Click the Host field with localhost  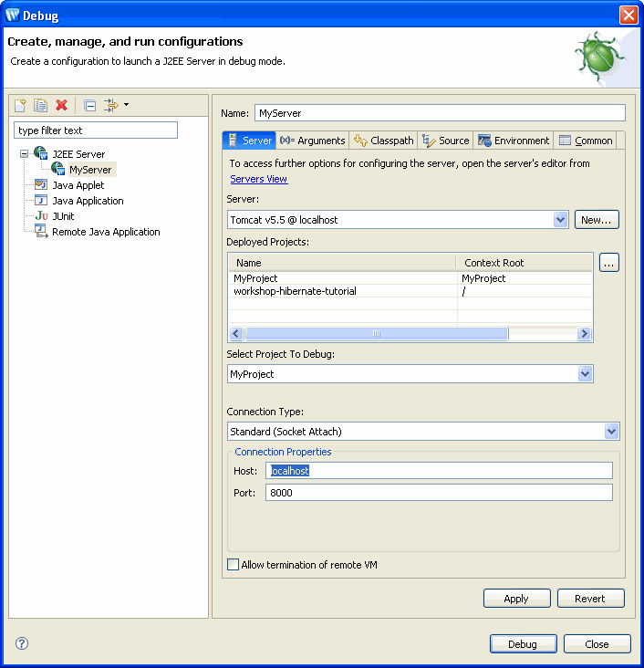coord(439,471)
